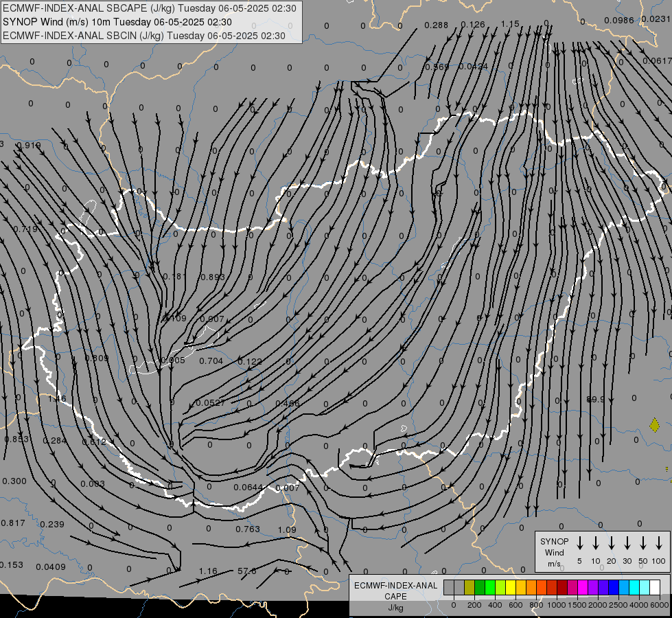Click the map value 0.239

click(52, 524)
